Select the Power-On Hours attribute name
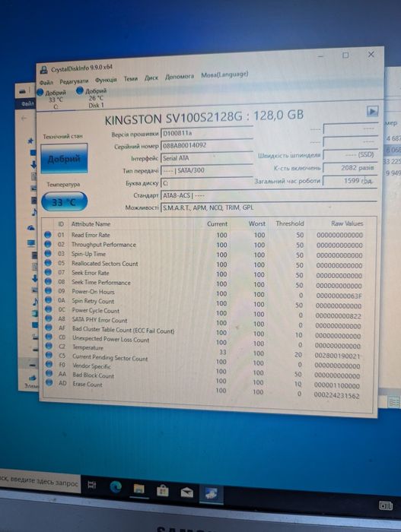The height and width of the screenshot is (532, 401). pos(93,291)
